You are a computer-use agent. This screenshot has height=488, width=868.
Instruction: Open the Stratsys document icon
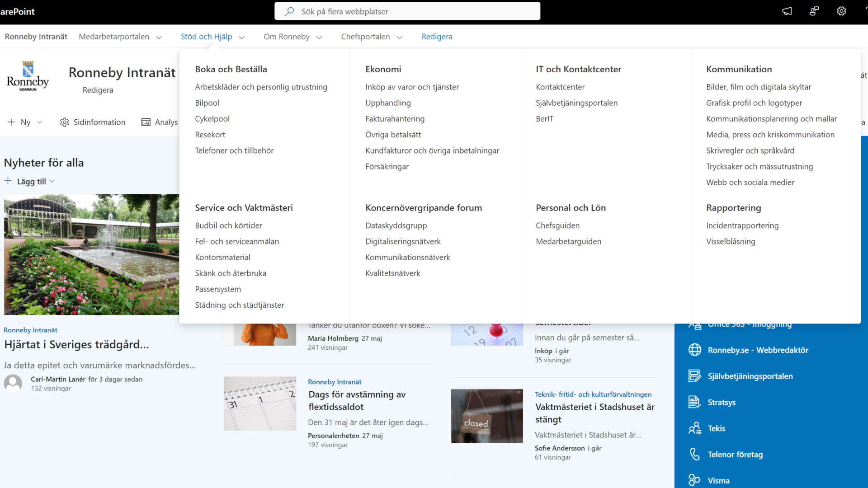(694, 402)
